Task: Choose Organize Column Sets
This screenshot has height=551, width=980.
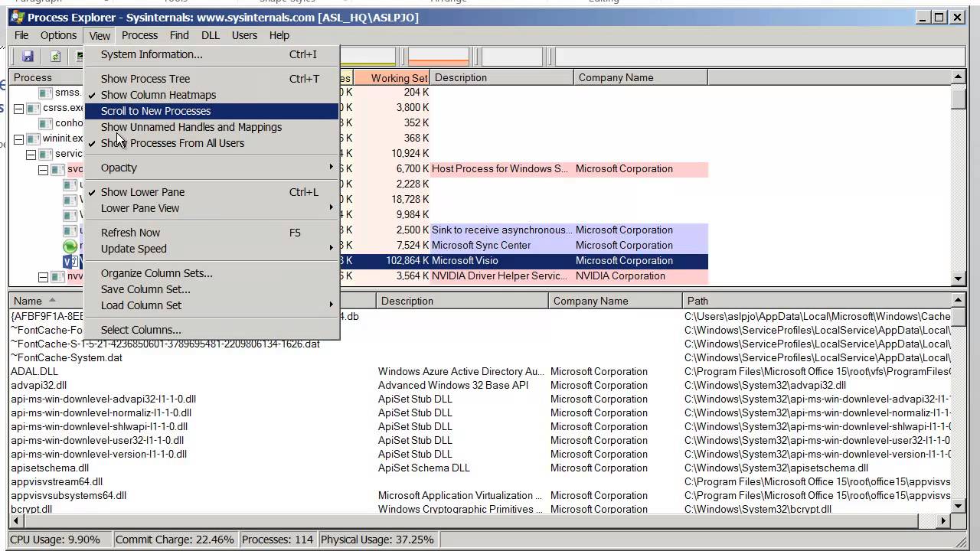Action: [211, 273]
